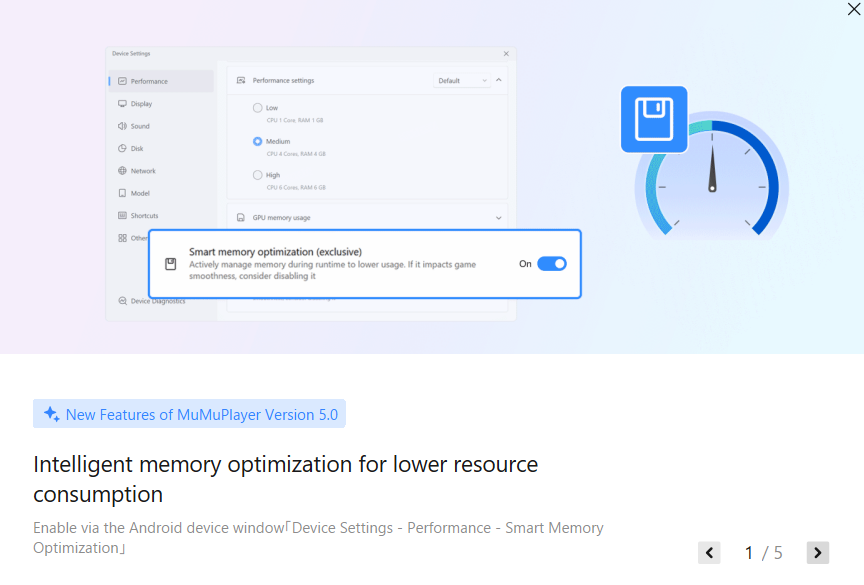Click the New Features of MuMuPlayer Version 5.0 tag
Screen dimensions: 864x585
[x=189, y=414]
